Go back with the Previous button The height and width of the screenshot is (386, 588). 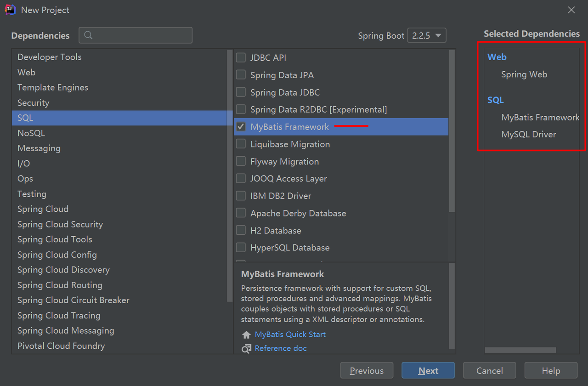tap(367, 370)
